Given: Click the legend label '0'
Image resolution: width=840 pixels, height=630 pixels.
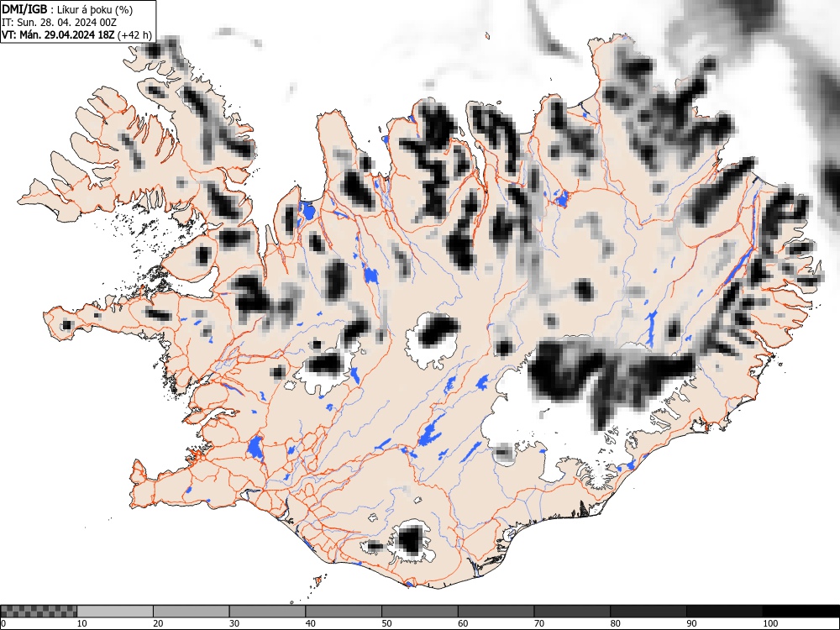Looking at the screenshot, I should (x=3, y=623).
